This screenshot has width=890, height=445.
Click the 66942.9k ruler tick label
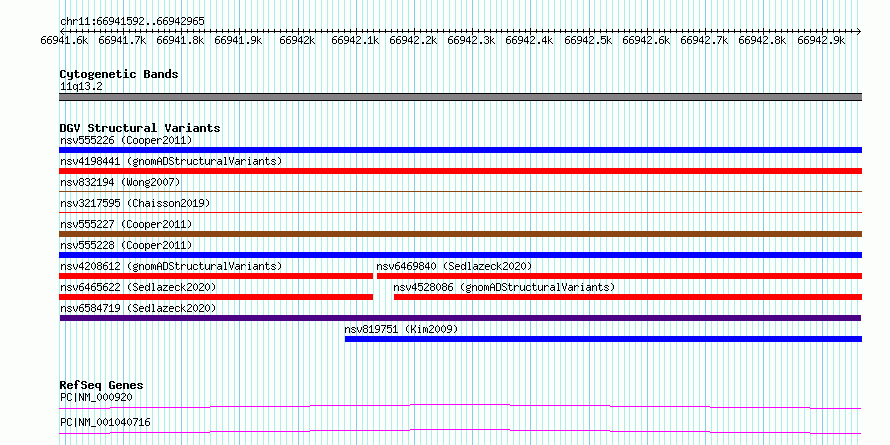coord(821,40)
